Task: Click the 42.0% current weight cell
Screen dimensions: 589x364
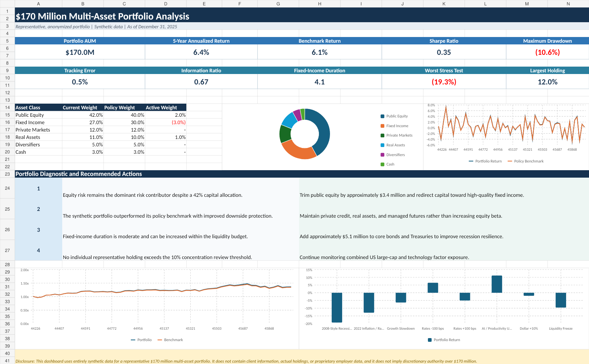Action: [83, 115]
